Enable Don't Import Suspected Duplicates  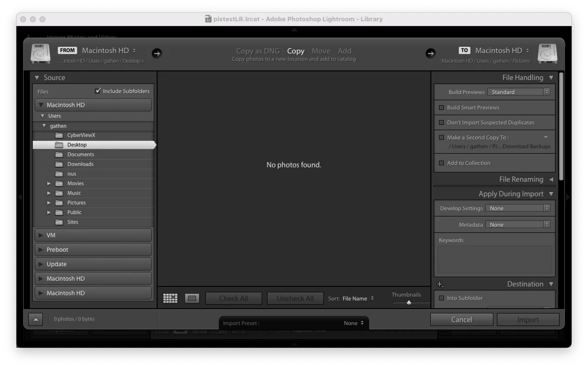coord(441,123)
